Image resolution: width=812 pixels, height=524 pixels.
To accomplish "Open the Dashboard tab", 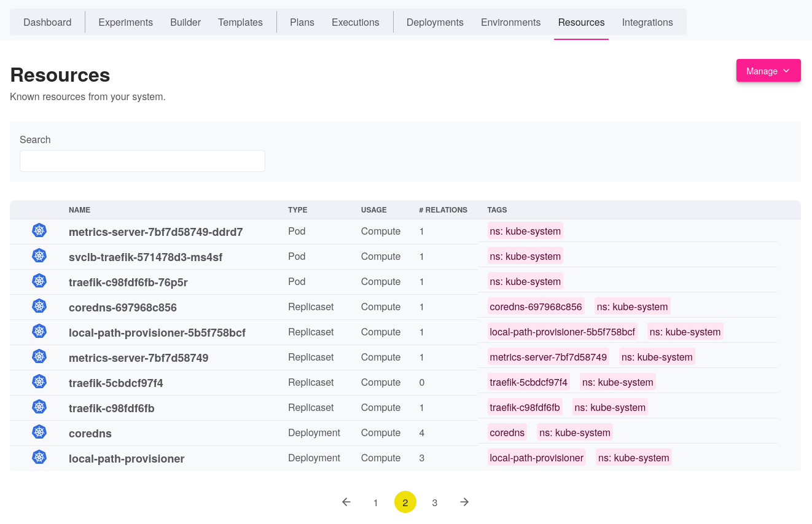I will (47, 22).
